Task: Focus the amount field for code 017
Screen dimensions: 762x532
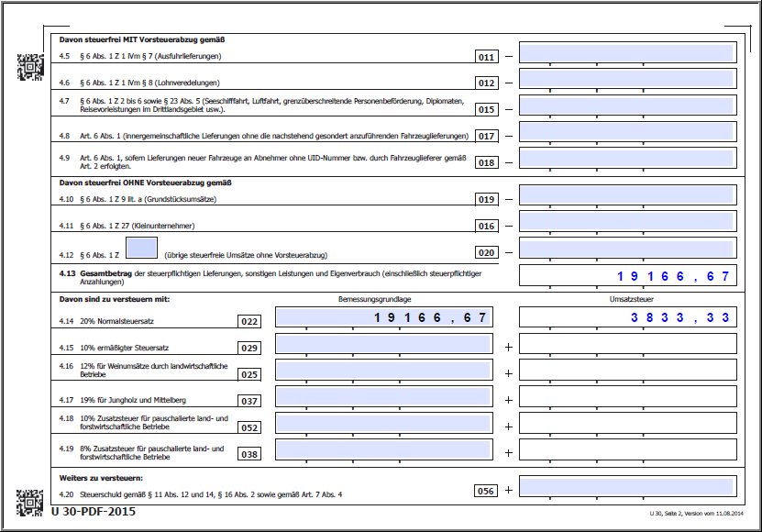Action: [x=627, y=132]
